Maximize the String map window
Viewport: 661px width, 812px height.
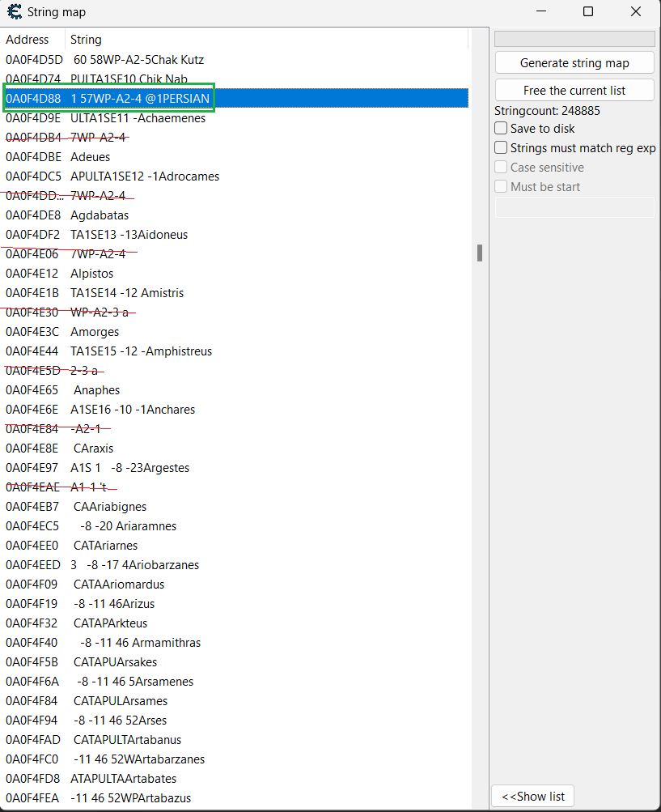click(588, 11)
